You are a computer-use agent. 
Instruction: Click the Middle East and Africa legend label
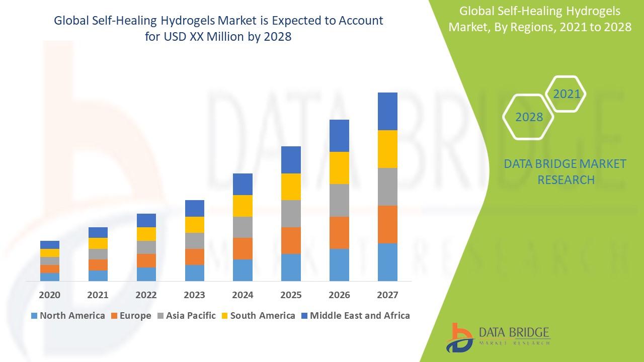tap(360, 316)
